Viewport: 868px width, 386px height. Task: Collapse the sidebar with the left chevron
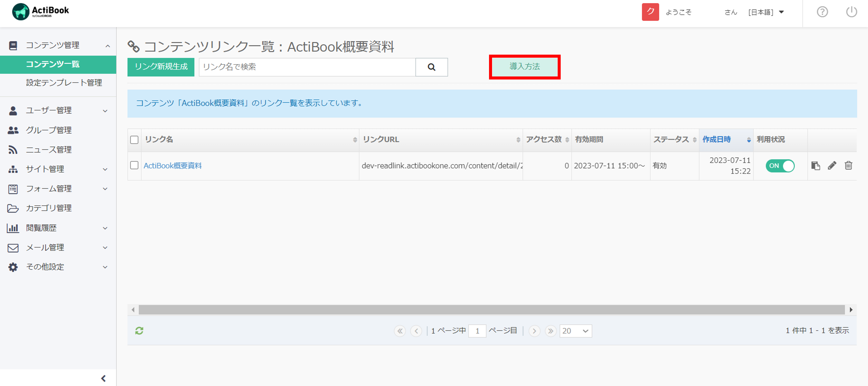point(103,378)
